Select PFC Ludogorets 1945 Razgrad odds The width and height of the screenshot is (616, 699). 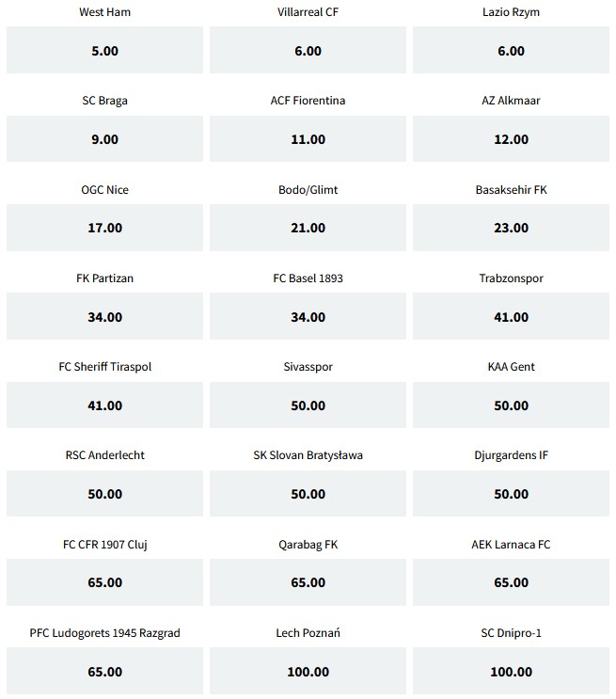104,672
